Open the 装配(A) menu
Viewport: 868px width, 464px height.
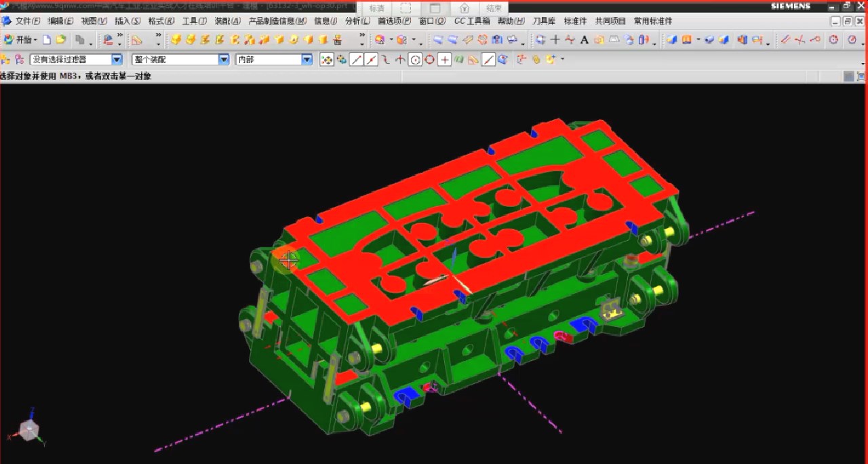227,21
